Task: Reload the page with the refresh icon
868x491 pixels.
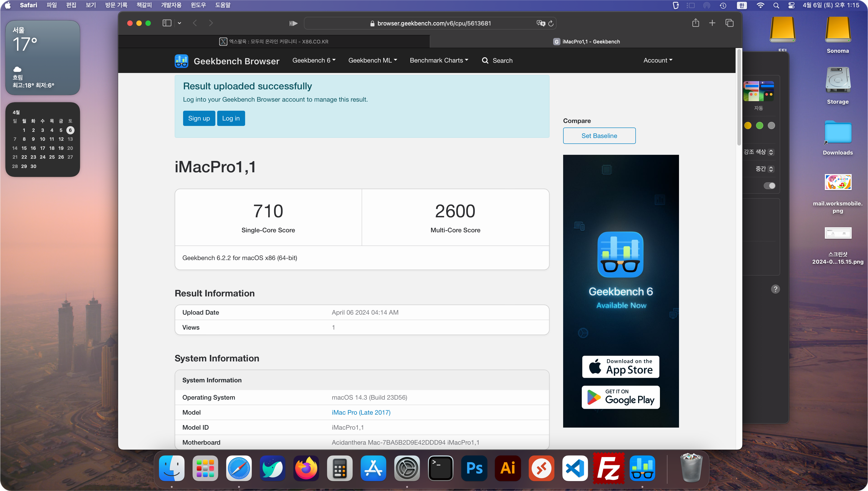Action: (551, 23)
